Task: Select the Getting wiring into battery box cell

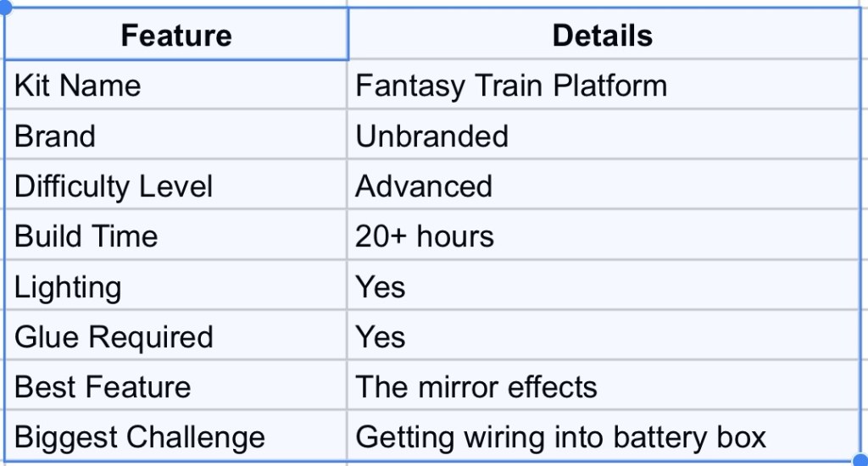Action: pyautogui.click(x=603, y=437)
